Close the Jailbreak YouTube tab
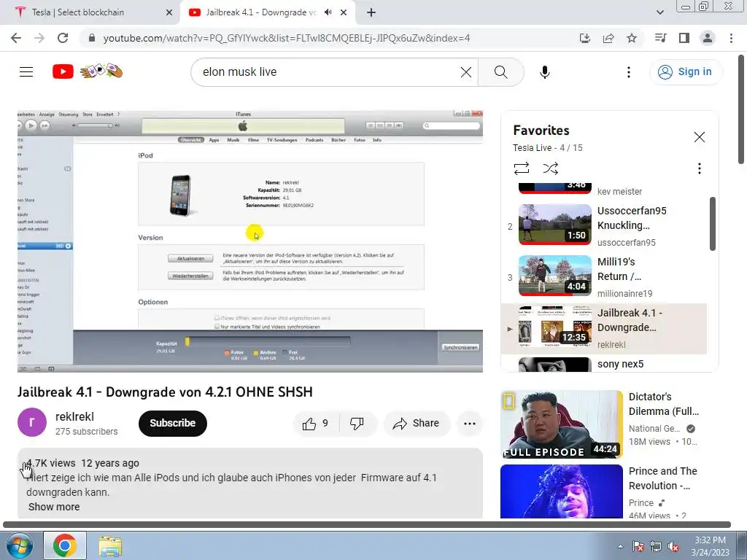This screenshot has height=560, width=747. point(344,12)
